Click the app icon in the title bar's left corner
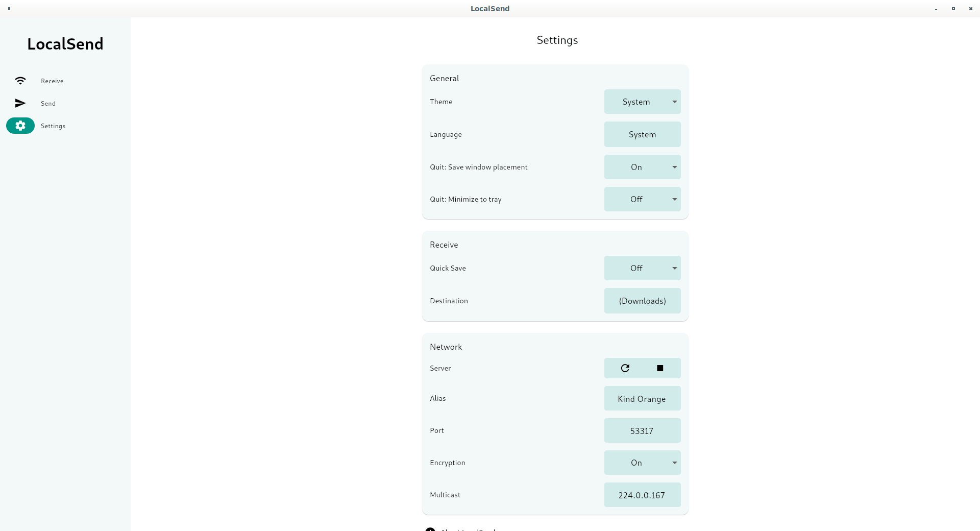The width and height of the screenshot is (980, 531). tap(9, 9)
